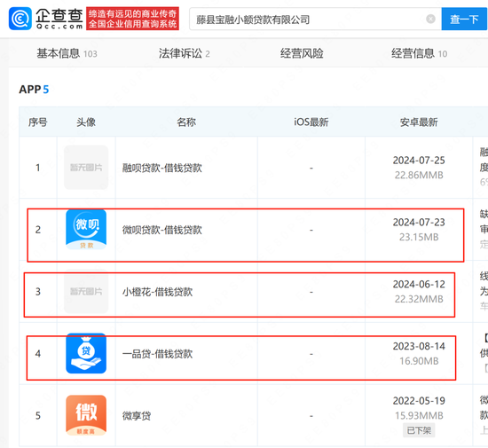Open 微享贷 app name link

137,416
